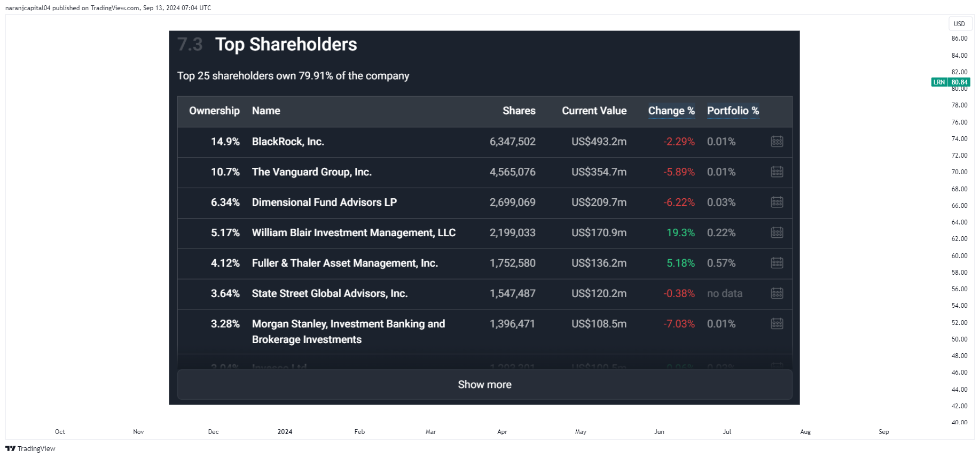Click the Jun label on time axis

point(659,432)
